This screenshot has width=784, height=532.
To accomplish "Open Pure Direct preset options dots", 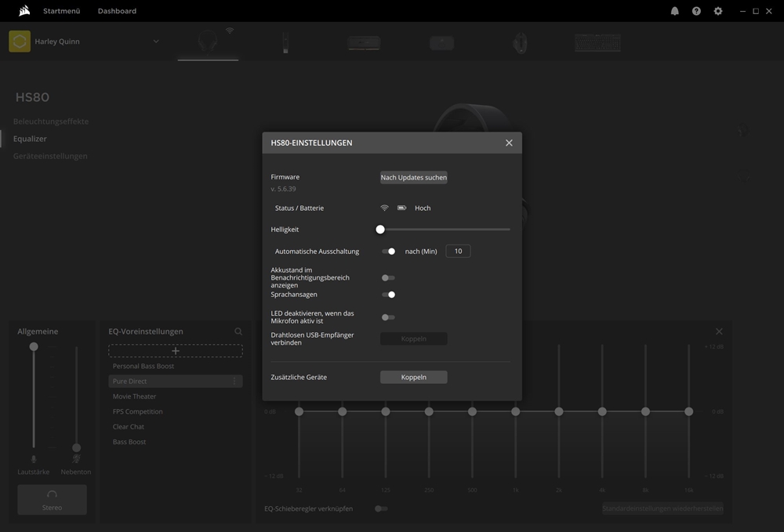I will click(x=234, y=381).
